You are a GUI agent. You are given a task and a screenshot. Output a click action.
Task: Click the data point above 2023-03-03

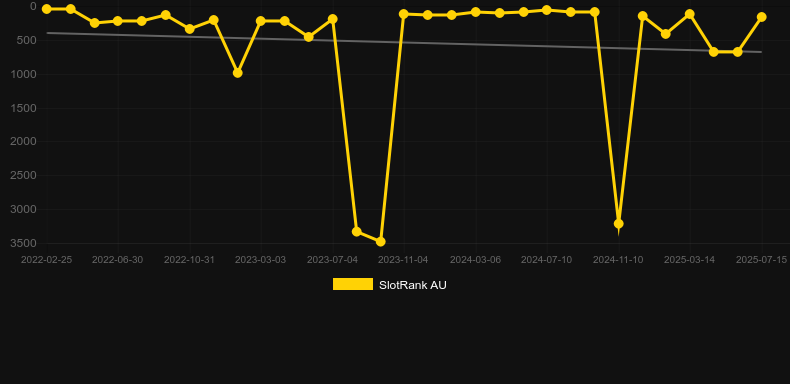tap(260, 21)
